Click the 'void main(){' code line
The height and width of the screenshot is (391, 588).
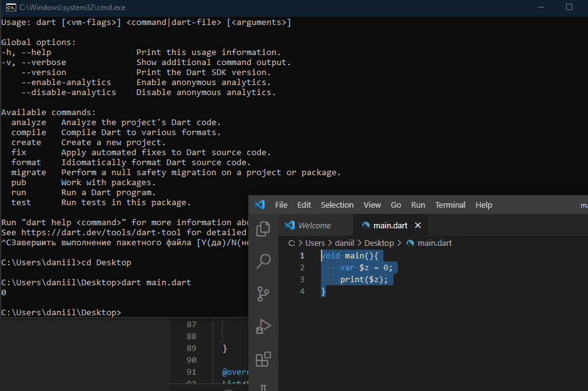[x=350, y=256]
